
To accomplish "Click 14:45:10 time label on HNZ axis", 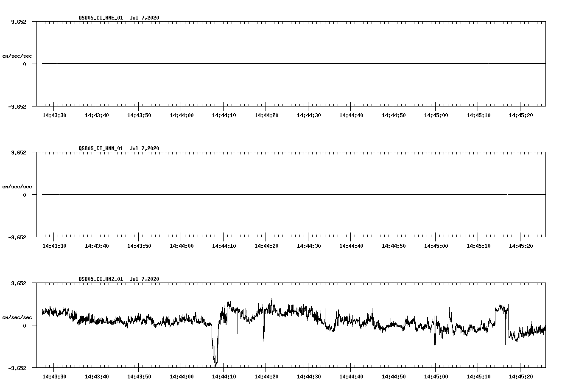I will point(478,377).
